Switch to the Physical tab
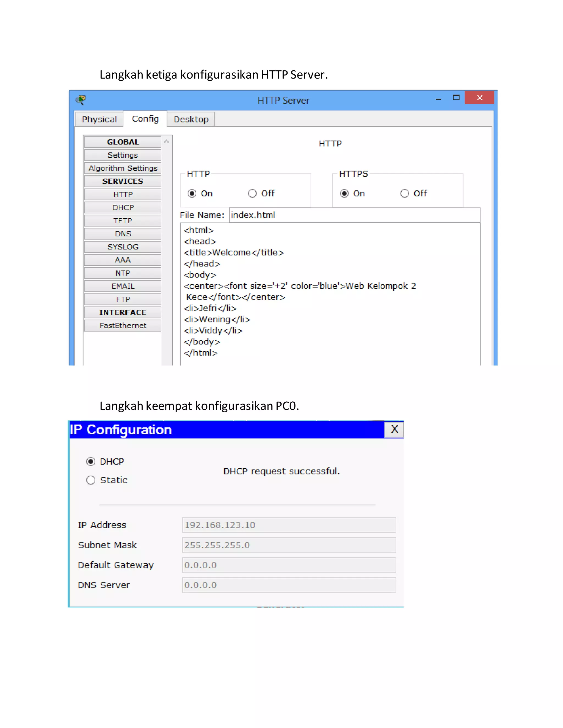This screenshot has width=563, height=728. click(99, 119)
